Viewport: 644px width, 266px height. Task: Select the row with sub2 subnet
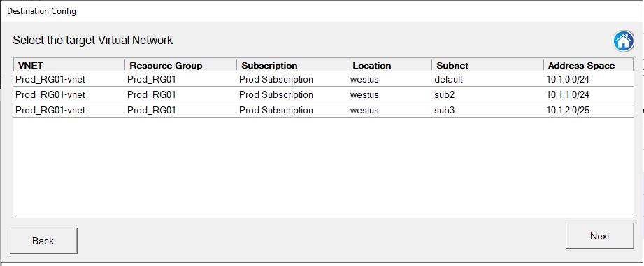[x=323, y=94]
